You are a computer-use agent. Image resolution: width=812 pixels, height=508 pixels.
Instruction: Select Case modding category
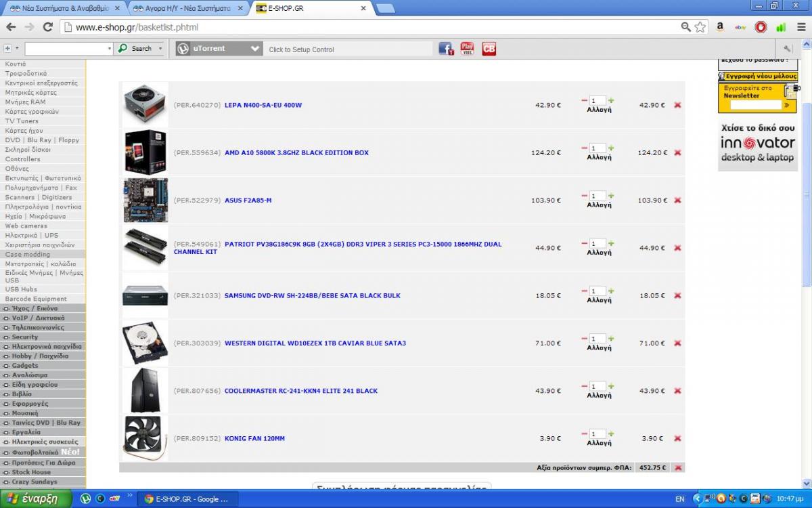click(x=28, y=255)
